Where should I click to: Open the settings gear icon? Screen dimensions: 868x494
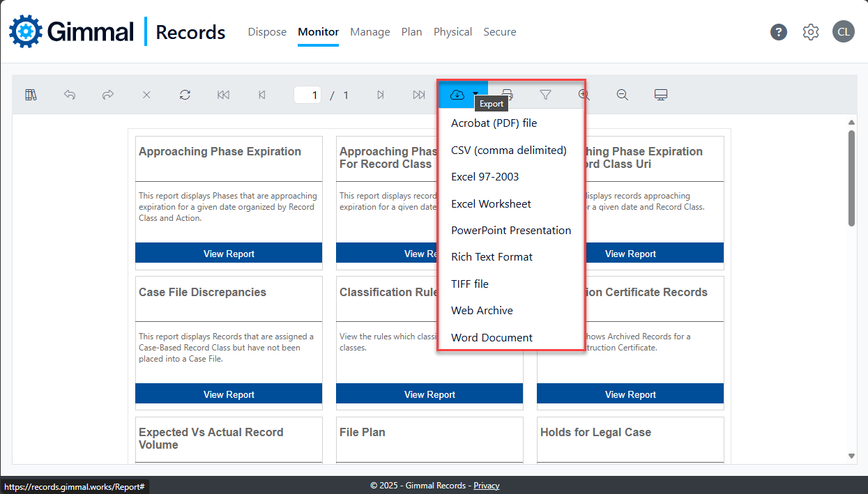pos(810,32)
